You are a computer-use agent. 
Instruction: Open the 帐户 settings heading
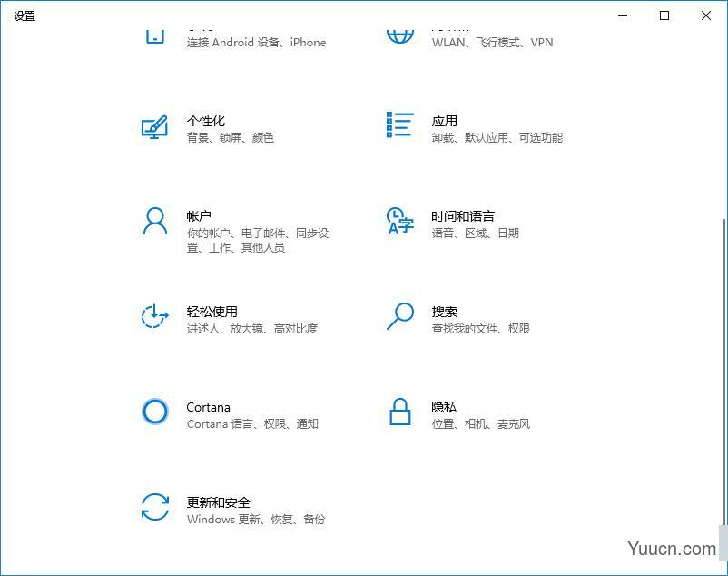(199, 216)
